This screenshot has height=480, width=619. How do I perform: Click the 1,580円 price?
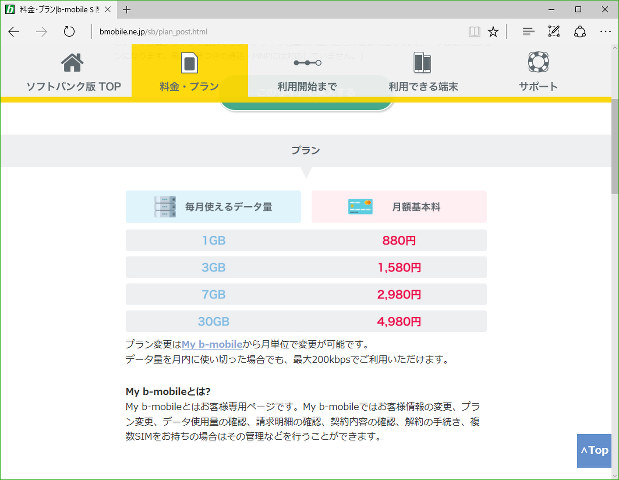(x=399, y=268)
